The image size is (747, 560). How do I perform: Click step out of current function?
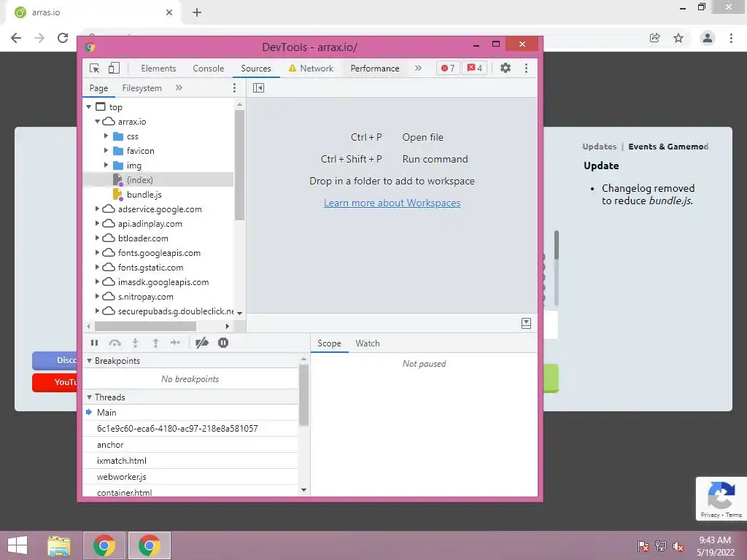tap(155, 343)
